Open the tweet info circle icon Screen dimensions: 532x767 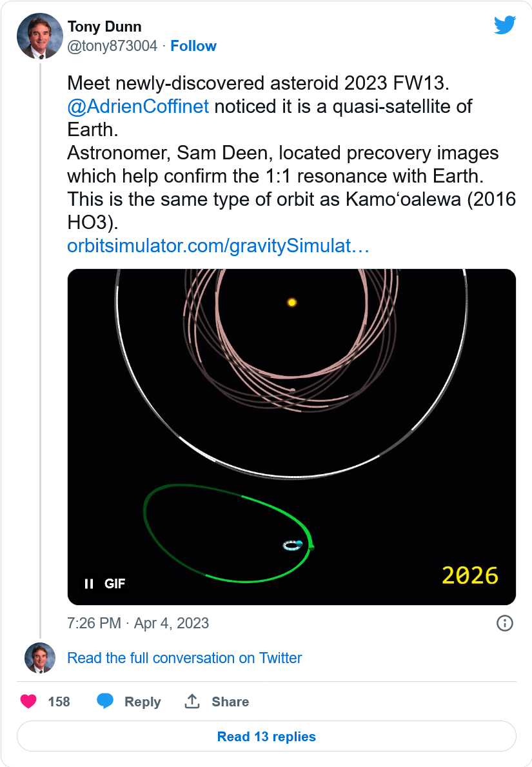(x=504, y=623)
